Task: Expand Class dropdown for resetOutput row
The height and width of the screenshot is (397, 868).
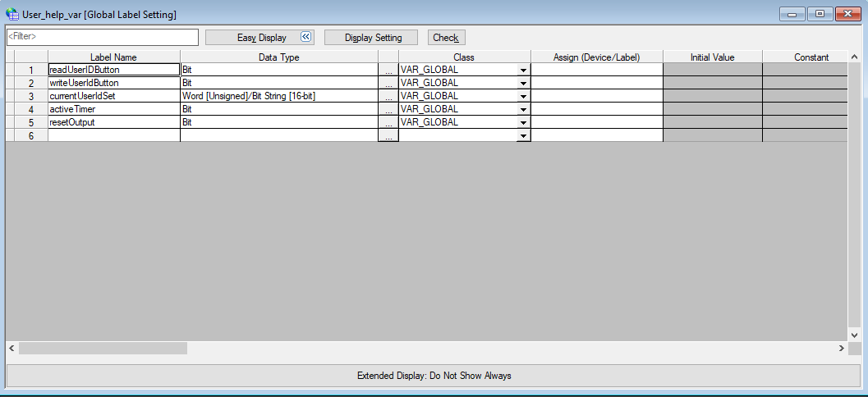Action: 523,122
